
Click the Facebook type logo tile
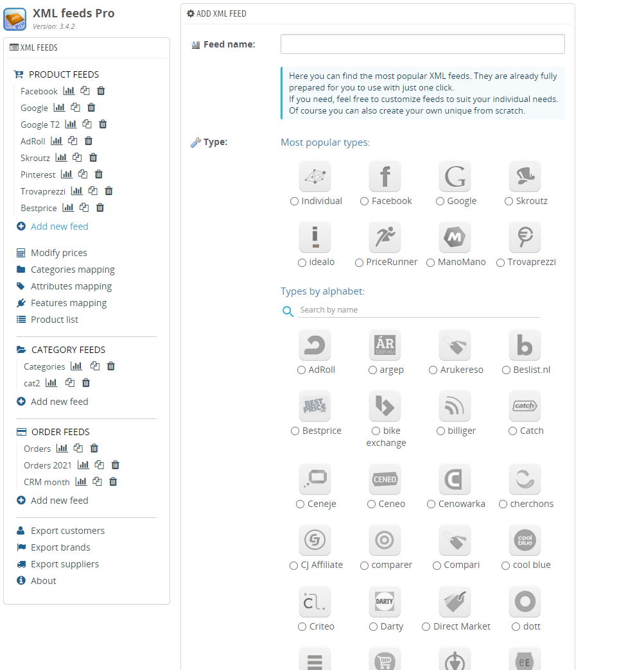pos(385,176)
